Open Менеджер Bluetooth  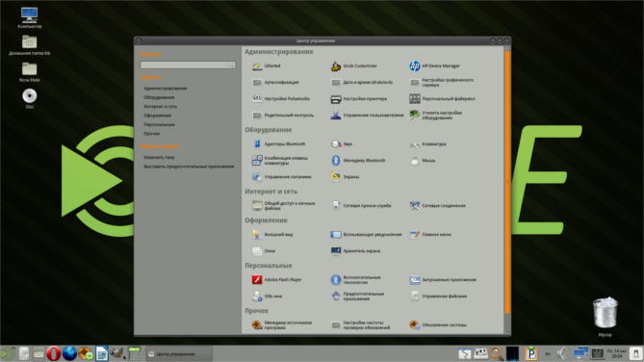358,160
